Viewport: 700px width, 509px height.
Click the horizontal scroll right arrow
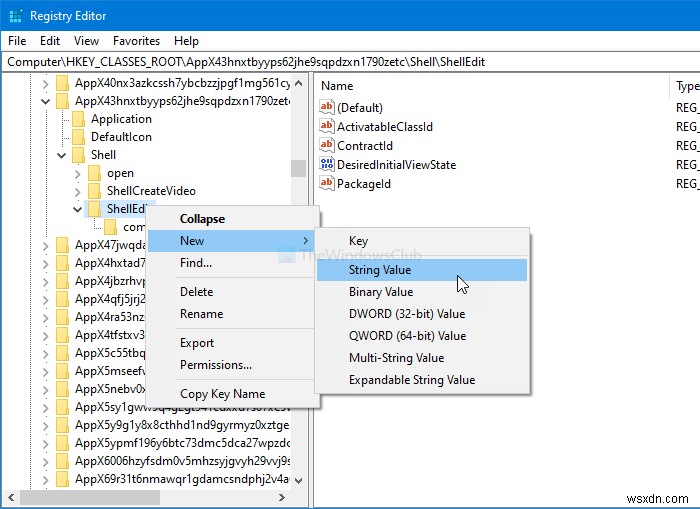282,497
